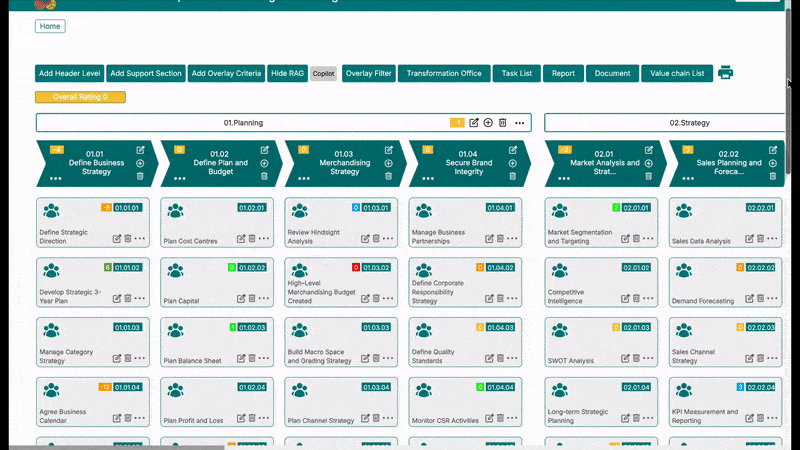
Task: Click the Home breadcrumb button
Action: [50, 26]
